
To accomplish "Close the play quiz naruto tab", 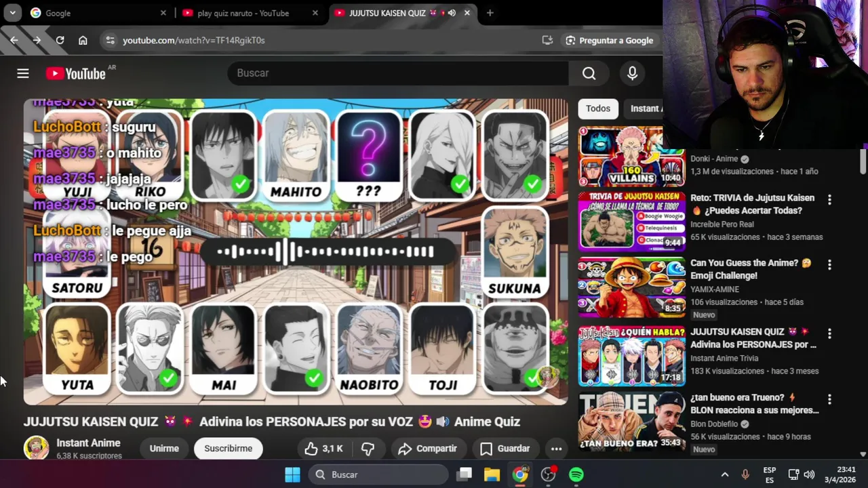I will click(x=315, y=13).
